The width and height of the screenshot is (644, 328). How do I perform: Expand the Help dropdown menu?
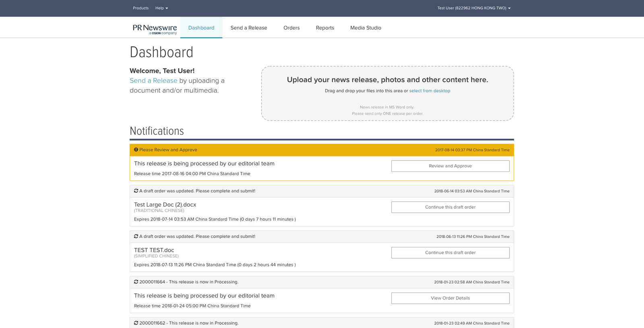[x=161, y=8]
